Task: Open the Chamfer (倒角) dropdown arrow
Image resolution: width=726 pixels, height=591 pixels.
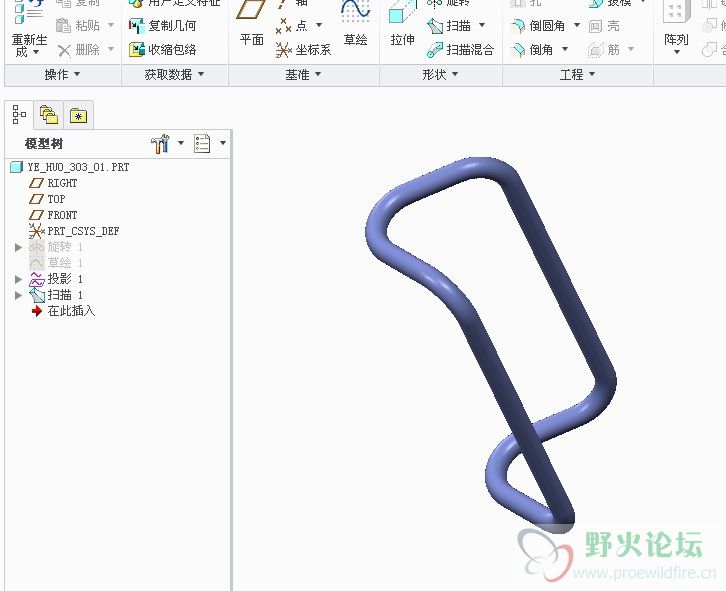Action: click(565, 49)
